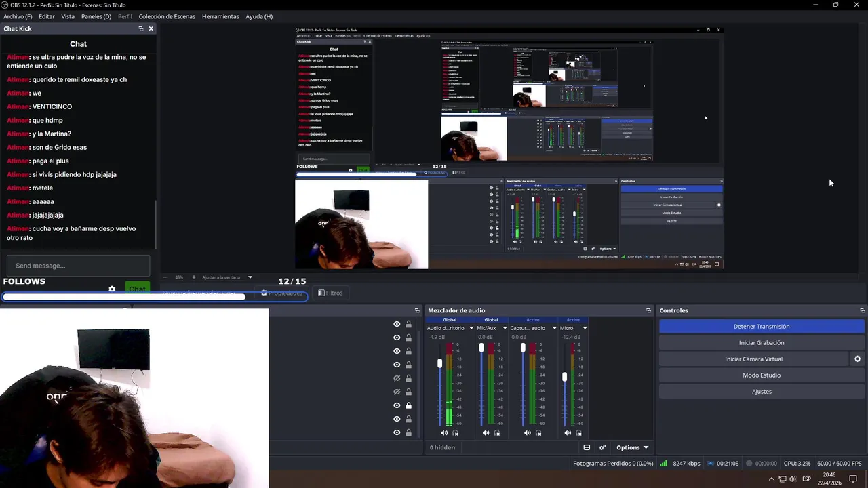Image resolution: width=868 pixels, height=488 pixels.
Task: Open the Archivo menu
Action: pyautogui.click(x=18, y=16)
